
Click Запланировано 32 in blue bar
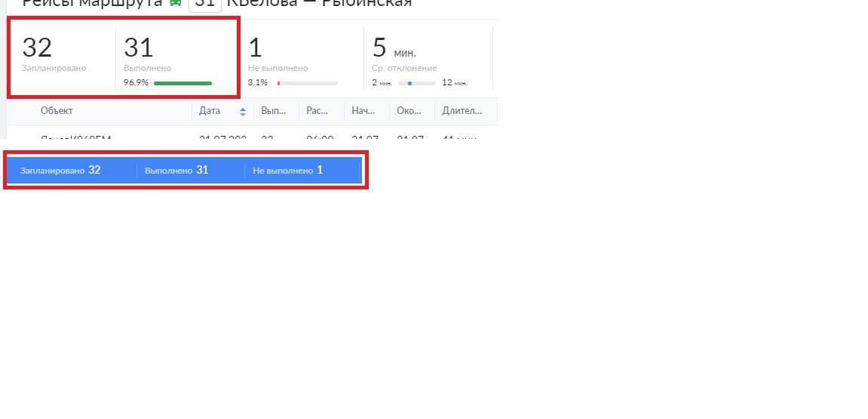click(x=60, y=171)
